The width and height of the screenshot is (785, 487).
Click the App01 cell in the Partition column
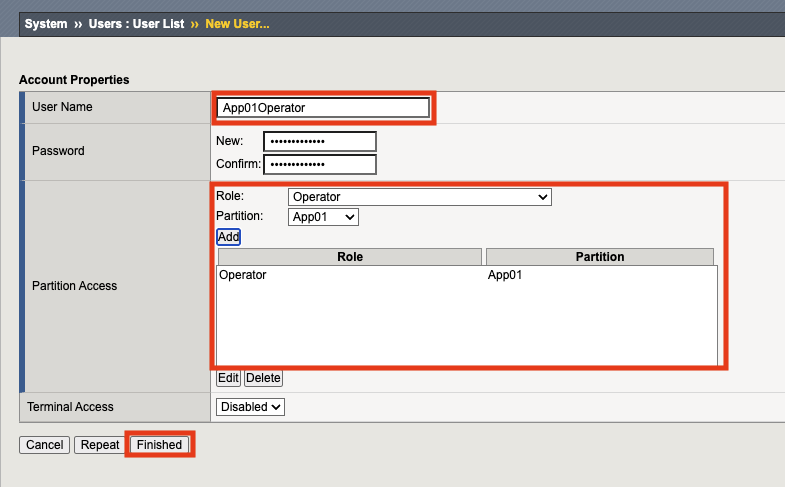[505, 275]
